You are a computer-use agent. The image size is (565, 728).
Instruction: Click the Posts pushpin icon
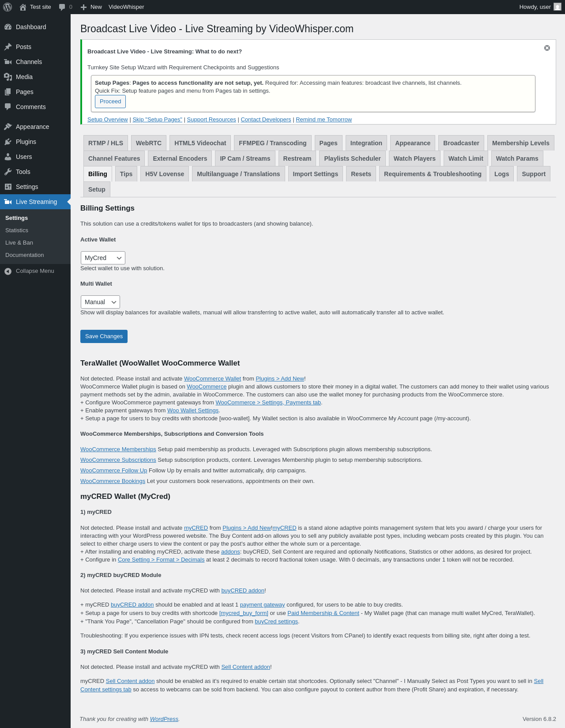tap(8, 47)
